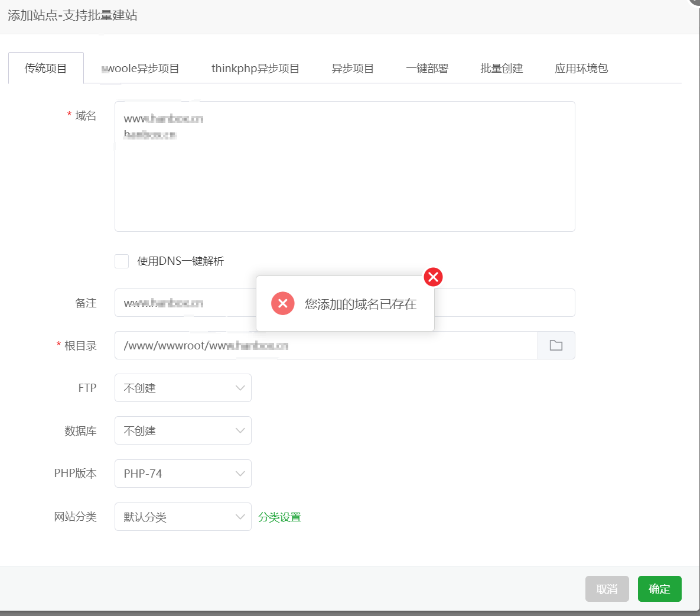The height and width of the screenshot is (616, 700).
Task: Click the green 确定 button
Action: (659, 589)
